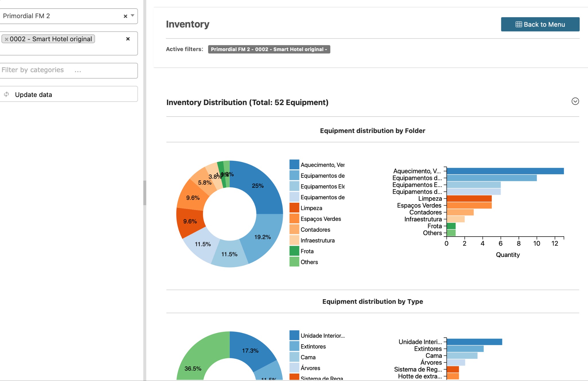Image resolution: width=588 pixels, height=381 pixels.
Task: Click the refresh icon beside Update data
Action: tap(7, 94)
